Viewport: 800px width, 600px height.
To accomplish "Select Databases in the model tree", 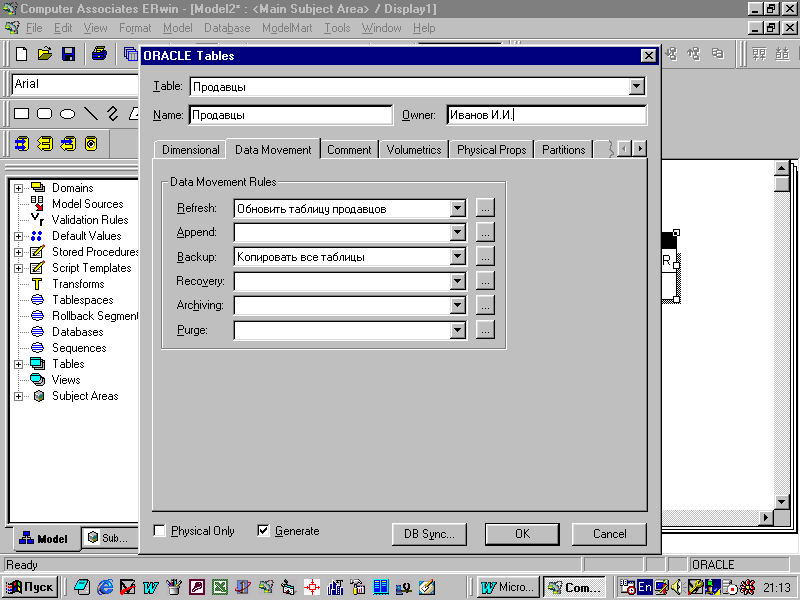I will pyautogui.click(x=78, y=332).
